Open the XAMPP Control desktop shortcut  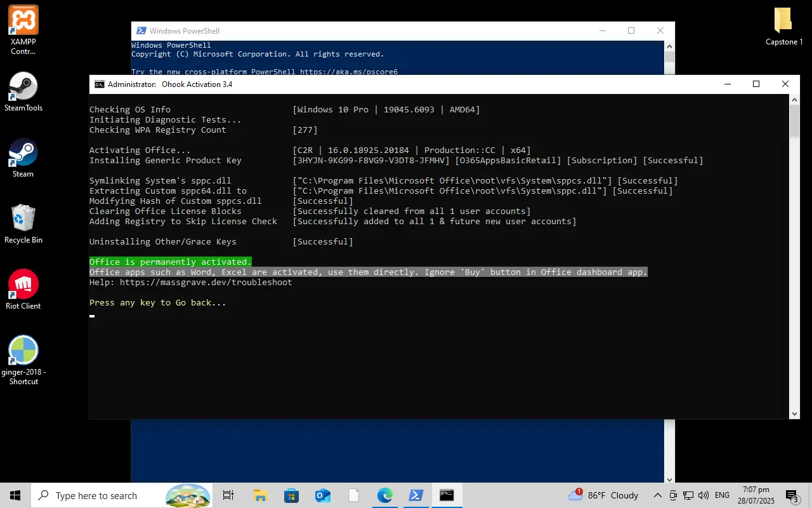23,29
